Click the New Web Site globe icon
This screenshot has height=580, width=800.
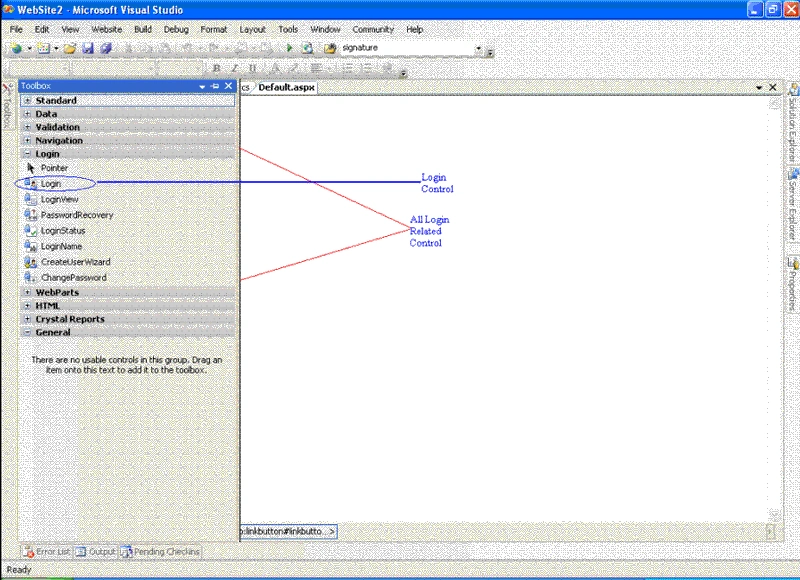16,48
